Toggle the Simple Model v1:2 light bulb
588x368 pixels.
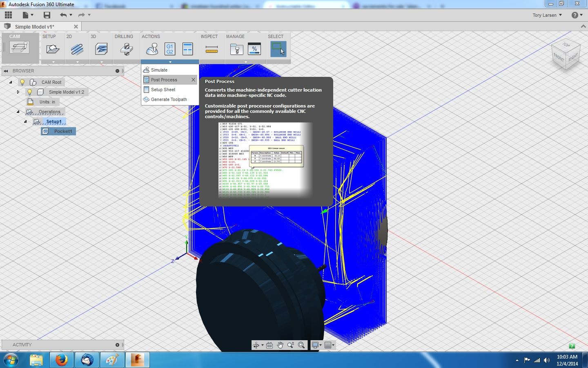(29, 92)
